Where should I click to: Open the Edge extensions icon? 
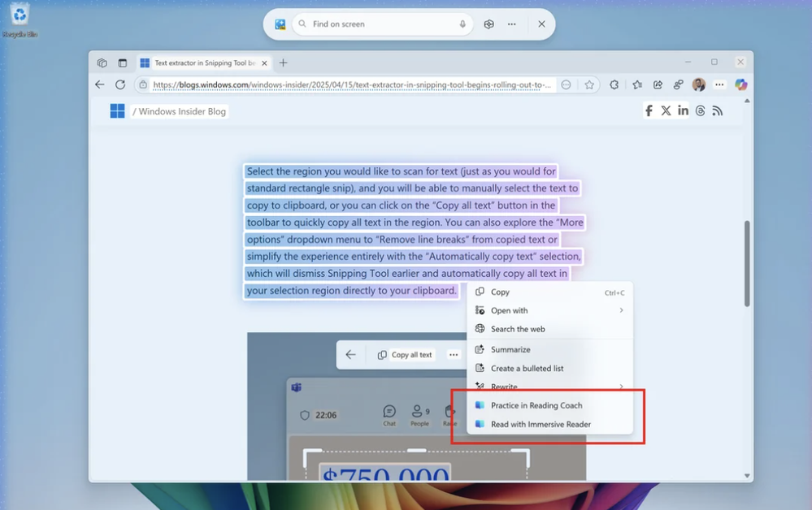[x=614, y=84]
